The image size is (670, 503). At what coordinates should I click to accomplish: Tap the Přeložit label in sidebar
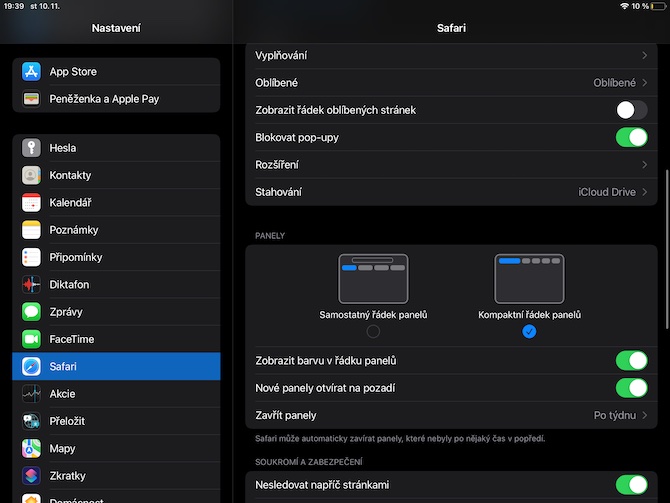click(x=67, y=421)
